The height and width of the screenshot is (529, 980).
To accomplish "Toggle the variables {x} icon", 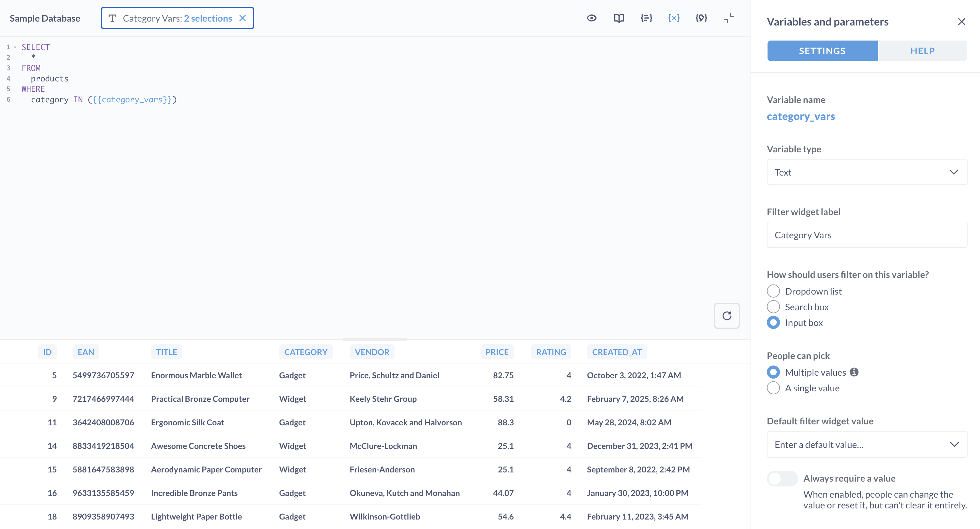I will pyautogui.click(x=673, y=18).
